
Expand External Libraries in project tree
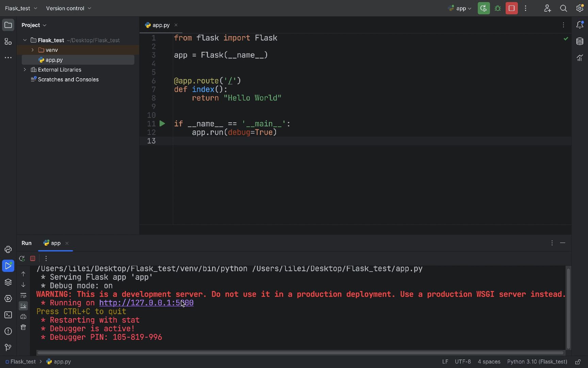coord(25,70)
